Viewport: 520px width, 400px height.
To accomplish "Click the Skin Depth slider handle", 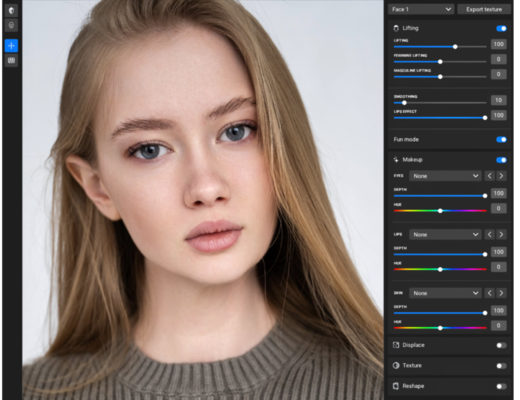I will [485, 313].
